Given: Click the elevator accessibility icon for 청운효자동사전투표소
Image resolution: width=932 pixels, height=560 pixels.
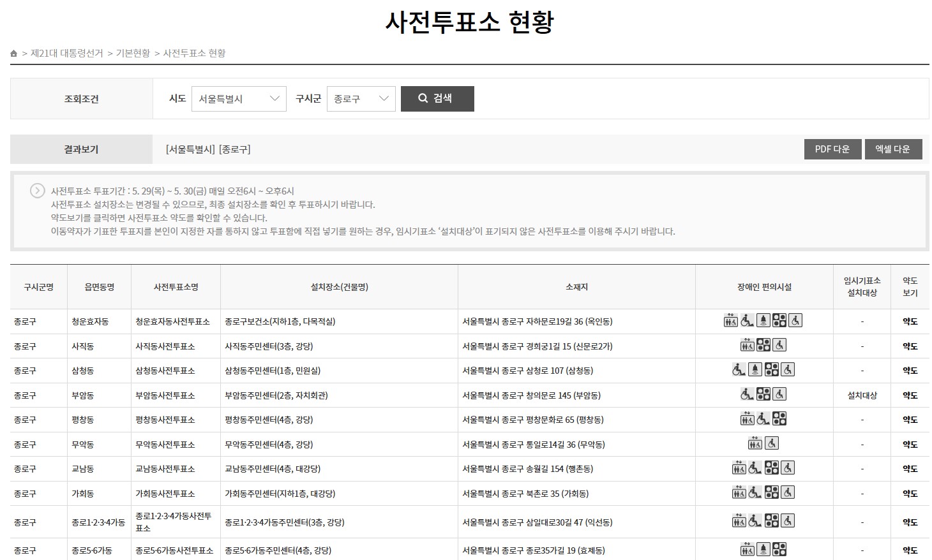Looking at the screenshot, I should click(x=730, y=321).
